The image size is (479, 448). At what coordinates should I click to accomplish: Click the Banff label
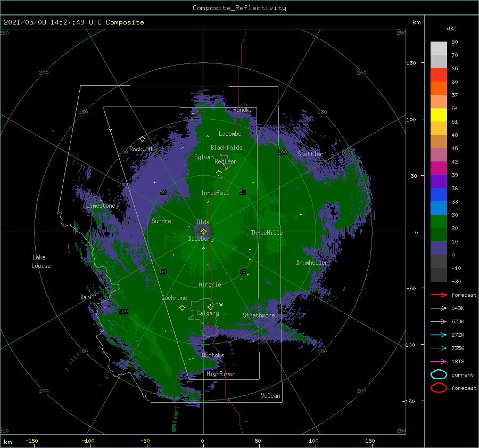coord(88,297)
